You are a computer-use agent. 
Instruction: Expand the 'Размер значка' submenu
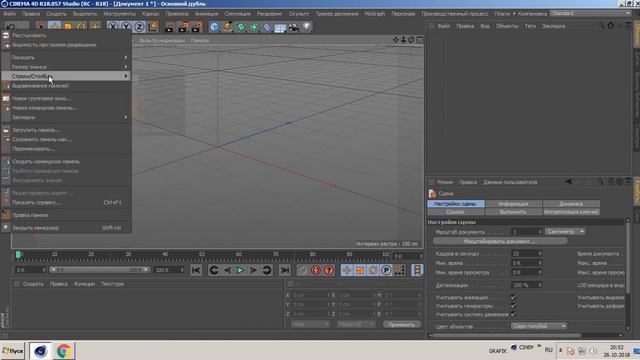[66, 67]
